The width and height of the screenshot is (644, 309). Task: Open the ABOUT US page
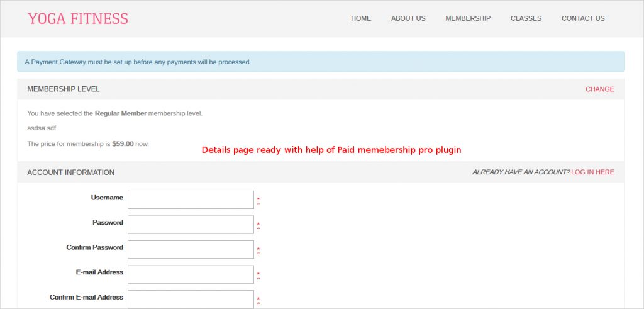(408, 18)
